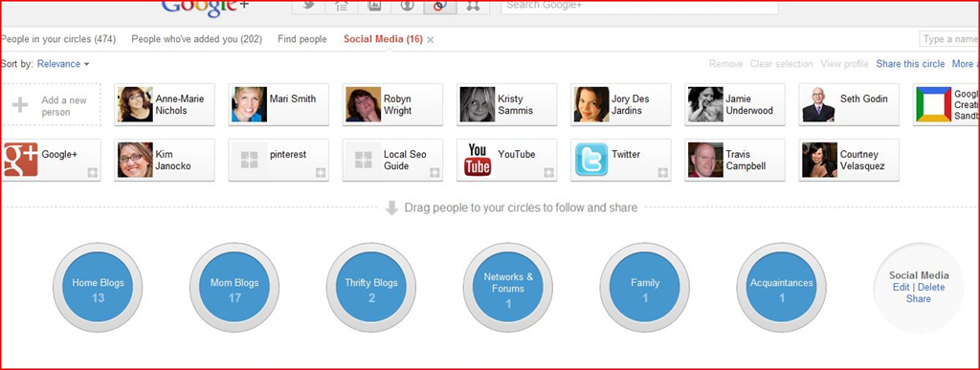Switch to People who've added you tab
This screenshot has width=980, height=370.
click(x=196, y=39)
